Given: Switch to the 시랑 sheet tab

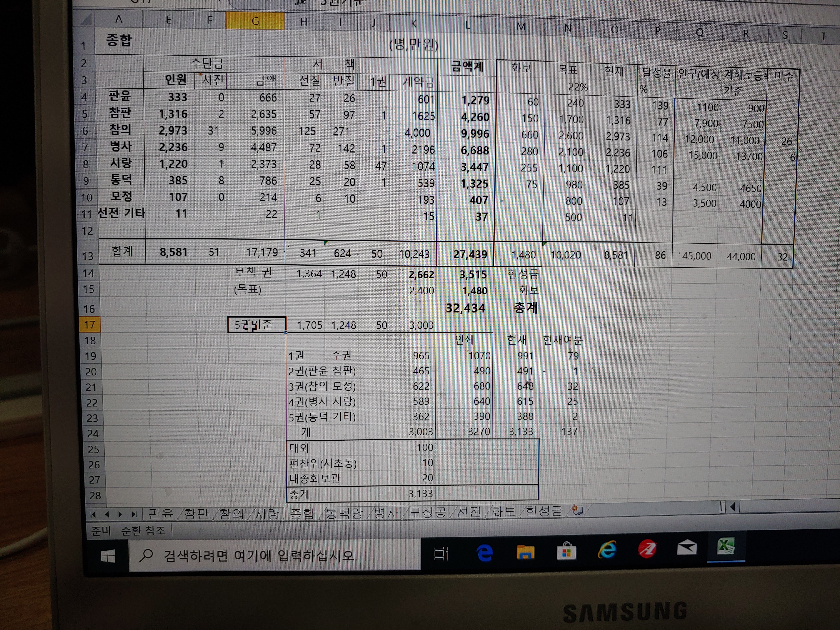Looking at the screenshot, I should pos(267,514).
